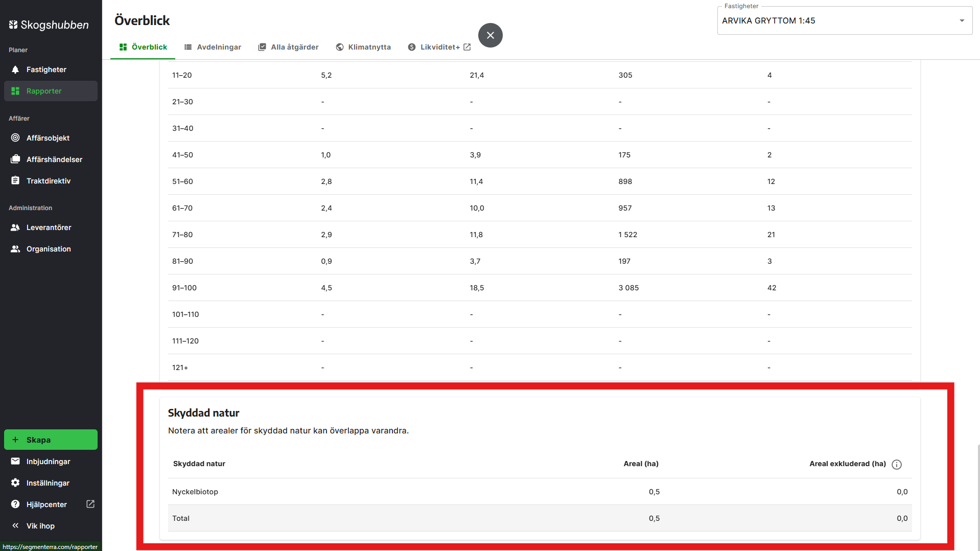980x551 pixels.
Task: Click the Hjälpcenter question mark icon
Action: tap(15, 504)
